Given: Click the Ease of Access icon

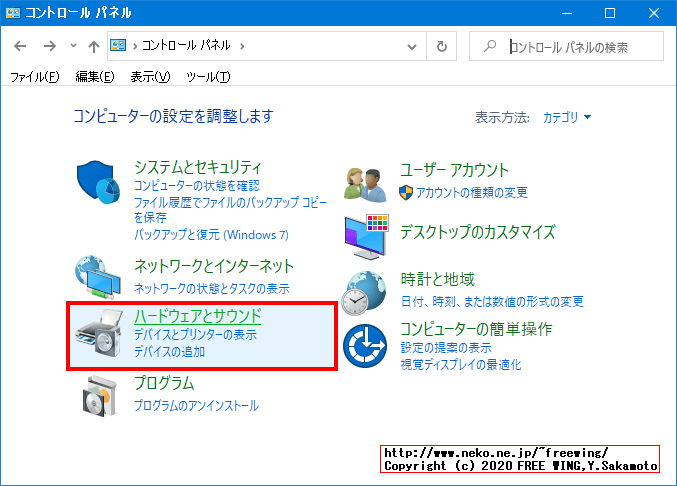Looking at the screenshot, I should (365, 346).
